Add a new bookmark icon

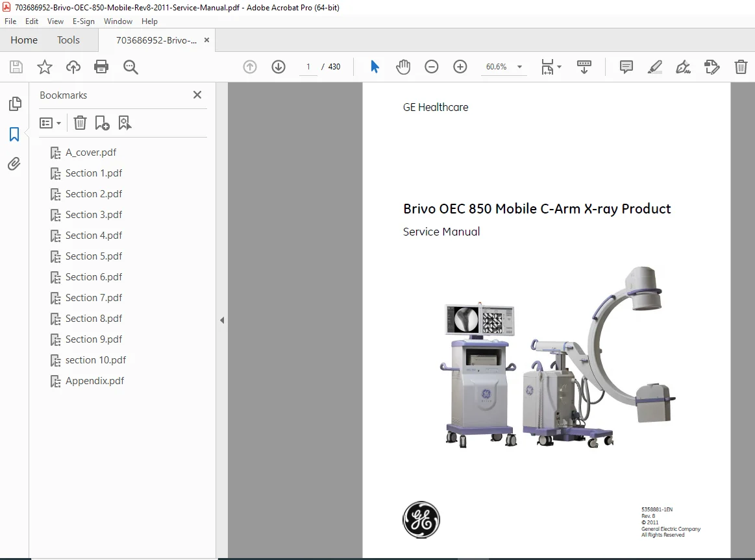tap(102, 123)
